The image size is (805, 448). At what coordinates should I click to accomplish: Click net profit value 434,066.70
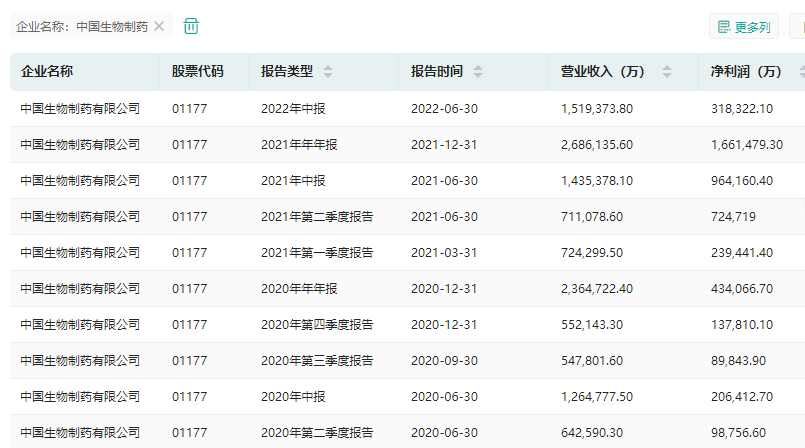(x=741, y=288)
